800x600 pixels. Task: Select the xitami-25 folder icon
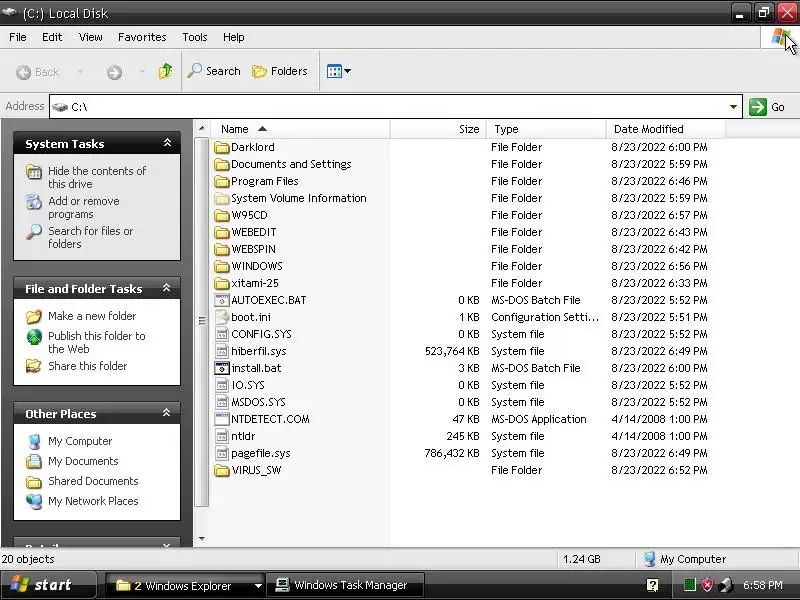point(221,283)
